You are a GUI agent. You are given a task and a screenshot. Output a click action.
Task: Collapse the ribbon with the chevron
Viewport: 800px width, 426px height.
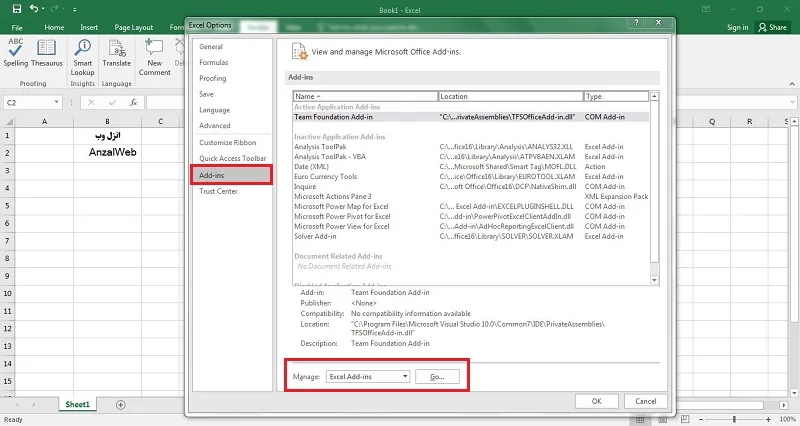[x=792, y=84]
